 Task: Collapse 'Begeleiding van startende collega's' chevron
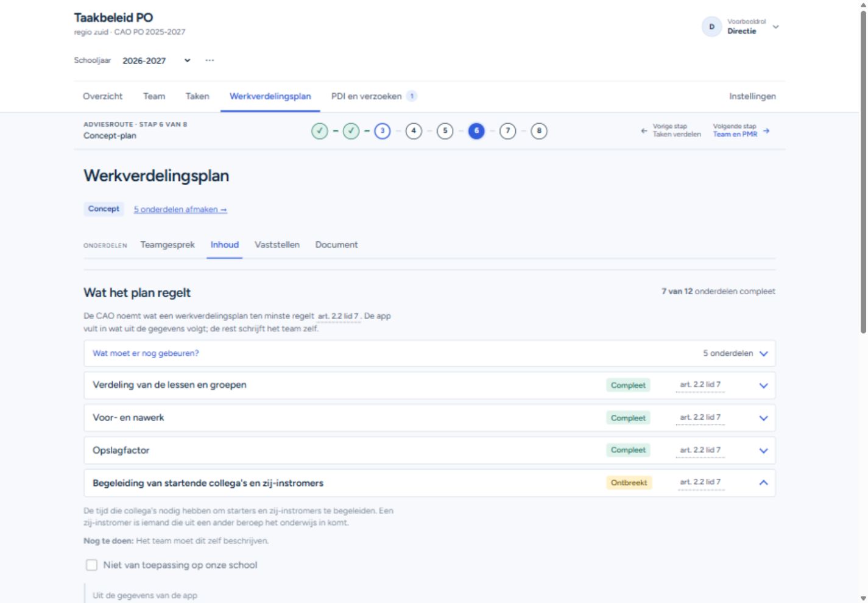764,482
